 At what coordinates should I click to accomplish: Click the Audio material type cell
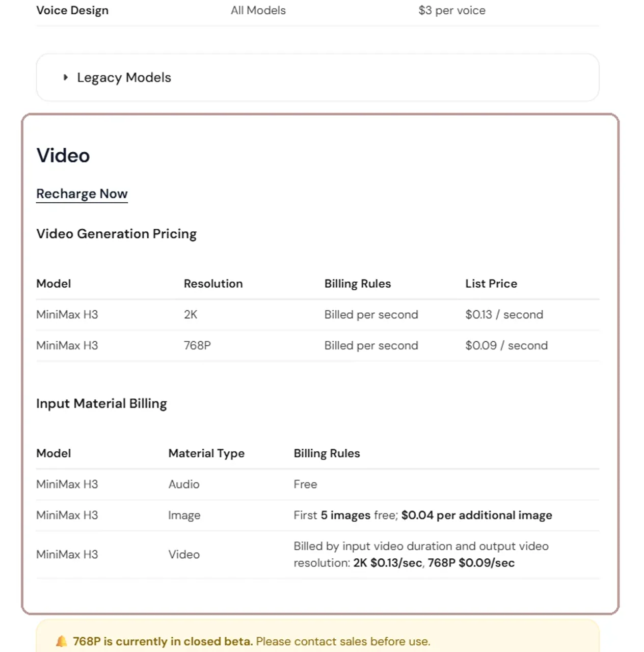pos(184,484)
